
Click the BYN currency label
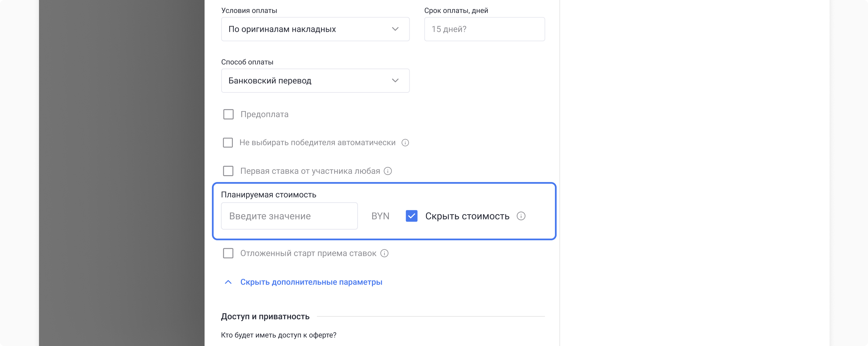[x=380, y=216]
